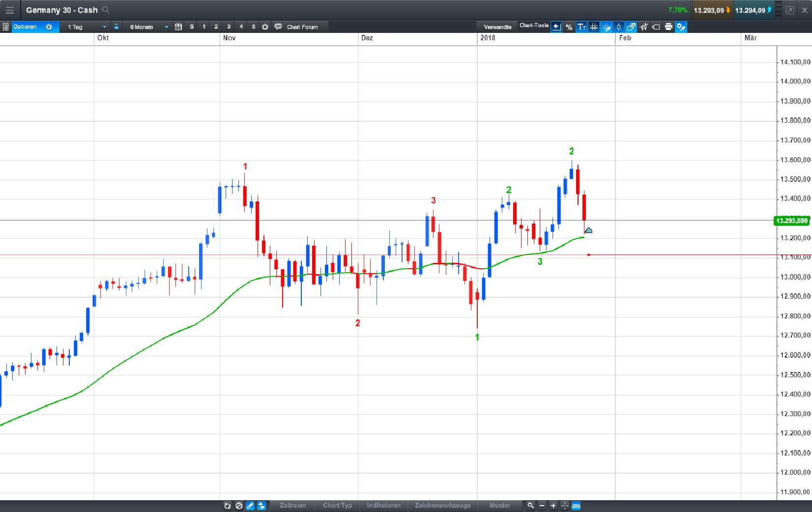Viewport: 812px width, 512px height.
Task: Toggle the gridlines icon in Chart-Tools
Action: [594, 27]
